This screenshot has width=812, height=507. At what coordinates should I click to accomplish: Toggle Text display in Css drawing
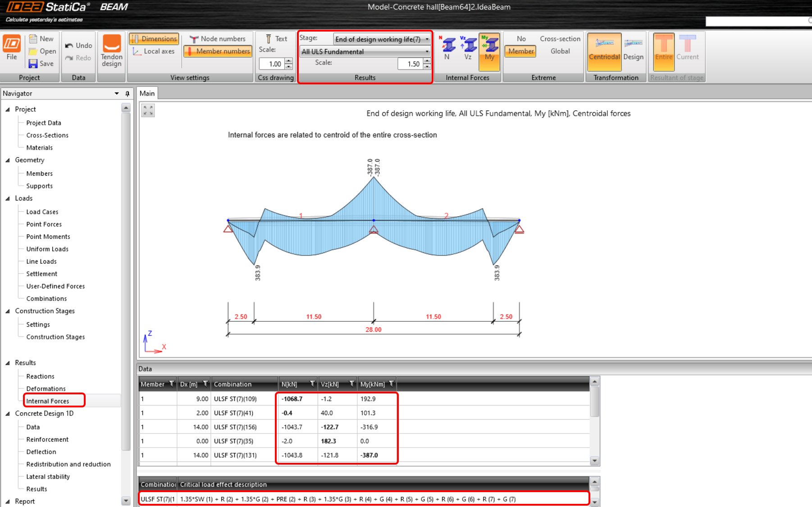pyautogui.click(x=277, y=39)
